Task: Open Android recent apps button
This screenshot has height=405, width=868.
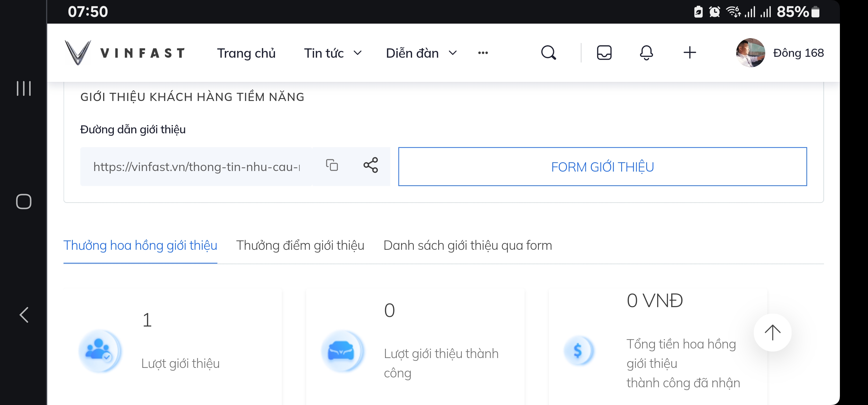Action: tap(24, 88)
